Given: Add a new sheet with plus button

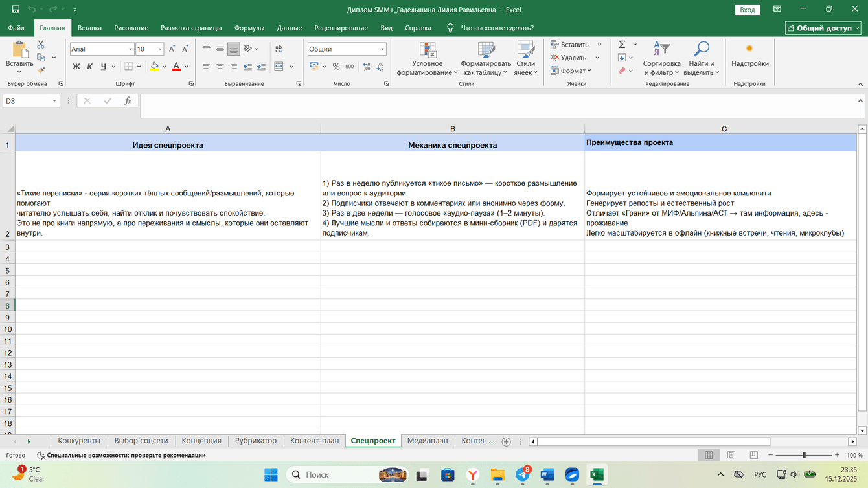Looking at the screenshot, I should click(x=507, y=441).
